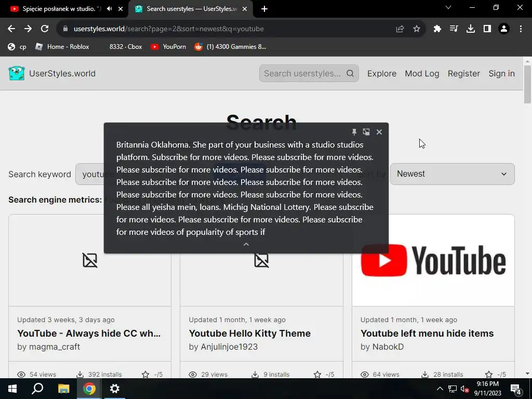Click the magnifier icon in site search
Image resolution: width=532 pixels, height=399 pixels.
[350, 73]
